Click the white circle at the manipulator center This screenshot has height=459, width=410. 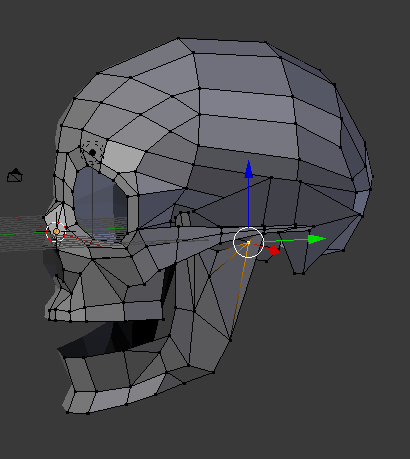248,242
